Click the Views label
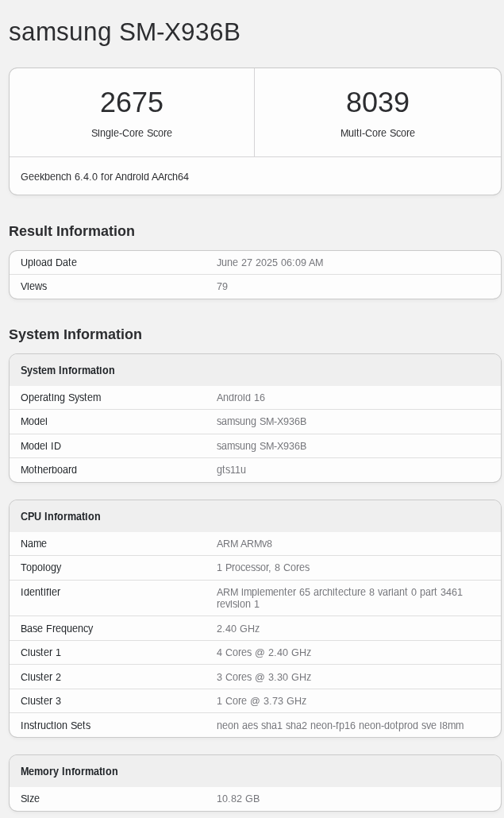Image resolution: width=504 pixels, height=818 pixels. coord(34,287)
